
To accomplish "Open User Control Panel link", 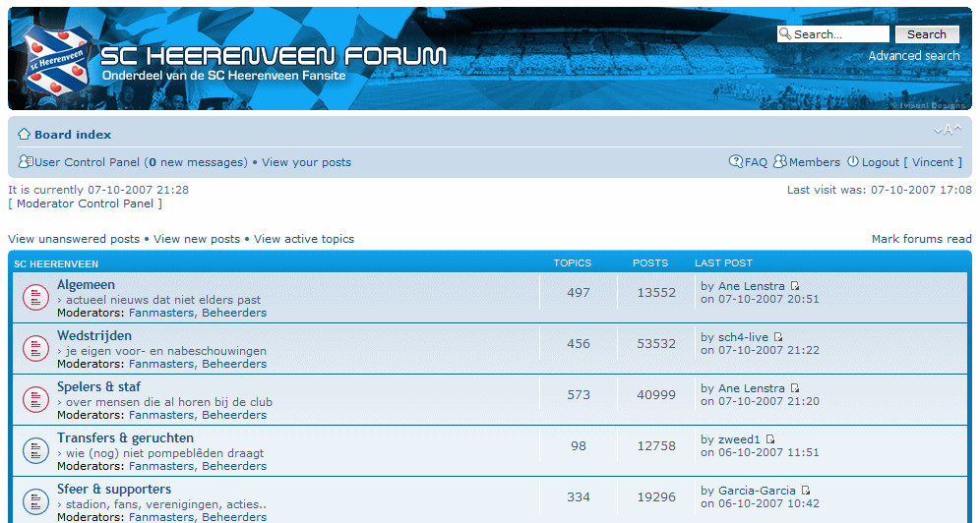I will 87,162.
